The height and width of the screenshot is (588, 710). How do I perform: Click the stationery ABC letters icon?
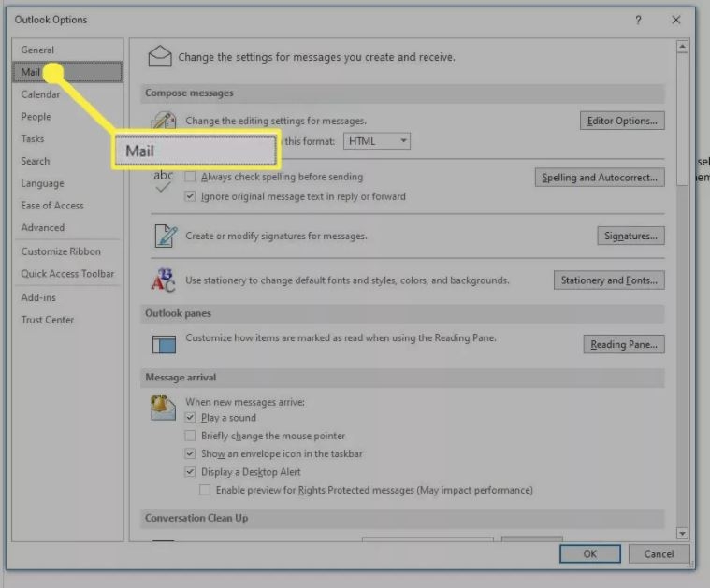coord(163,280)
